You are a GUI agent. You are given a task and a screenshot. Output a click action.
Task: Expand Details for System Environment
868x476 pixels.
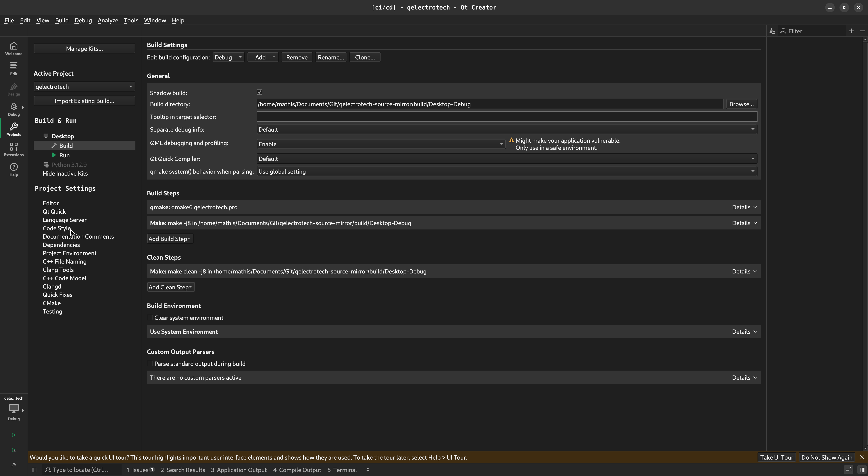744,332
